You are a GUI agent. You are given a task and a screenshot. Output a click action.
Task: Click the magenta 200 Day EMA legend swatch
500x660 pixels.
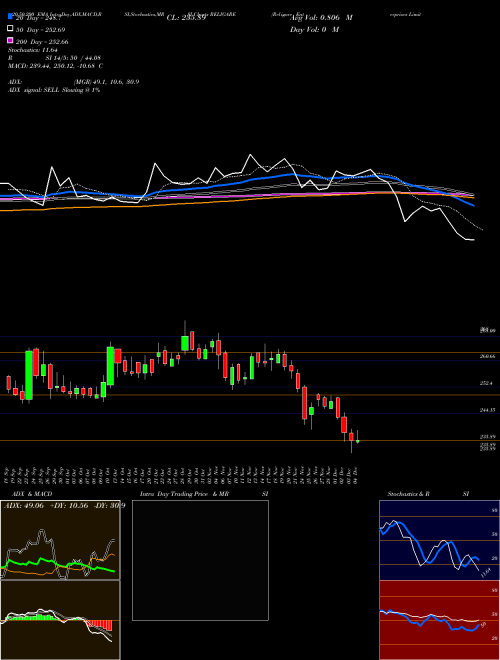coord(11,41)
